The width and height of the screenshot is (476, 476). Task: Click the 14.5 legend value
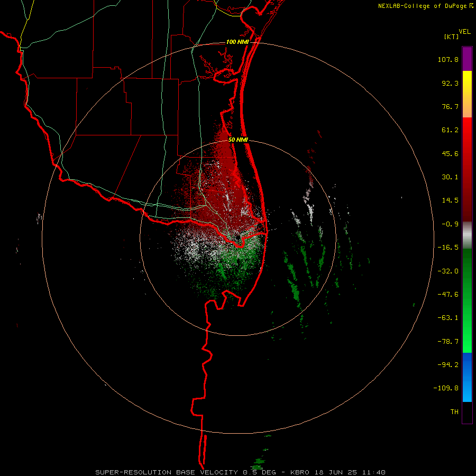[x=450, y=200]
